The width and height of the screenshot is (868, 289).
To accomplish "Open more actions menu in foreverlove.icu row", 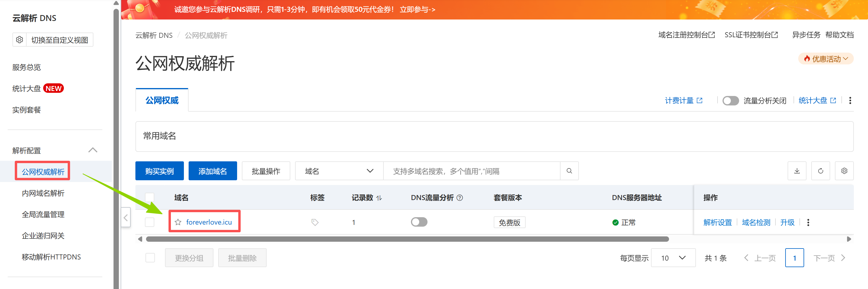I will tap(808, 222).
